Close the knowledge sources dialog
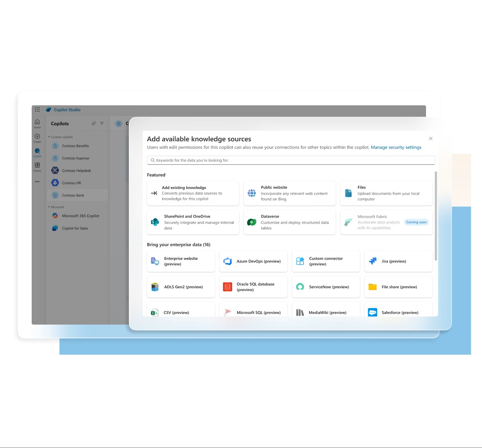 pyautogui.click(x=431, y=138)
